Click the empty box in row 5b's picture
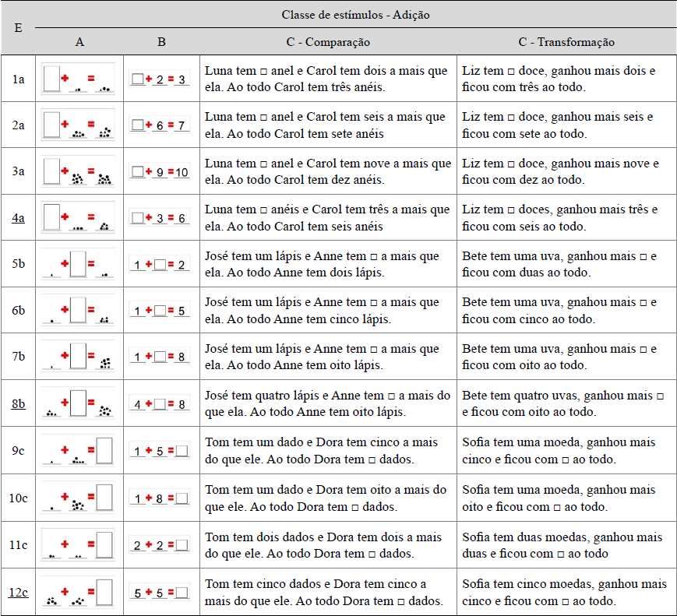 tap(78, 263)
